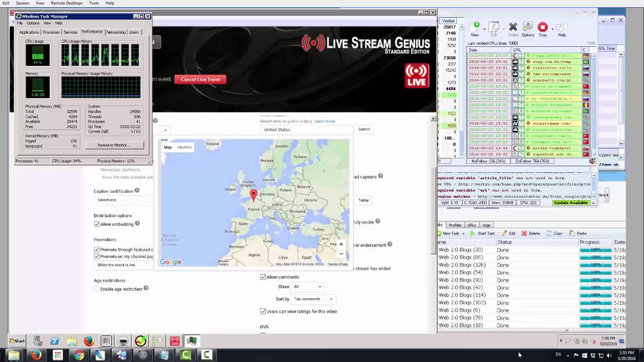This screenshot has width=644, height=362.
Task: Toggle the Allow comments checkbox
Action: tap(263, 277)
